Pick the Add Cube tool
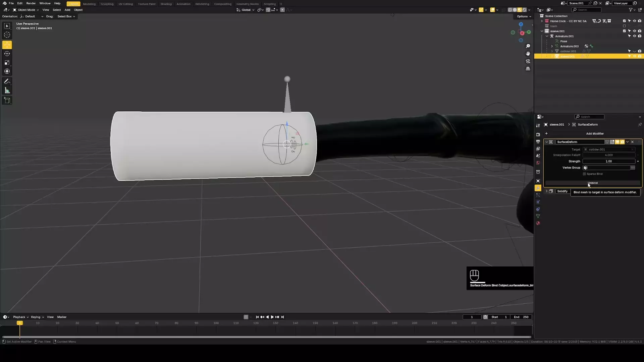This screenshot has height=362, width=644. [x=7, y=100]
